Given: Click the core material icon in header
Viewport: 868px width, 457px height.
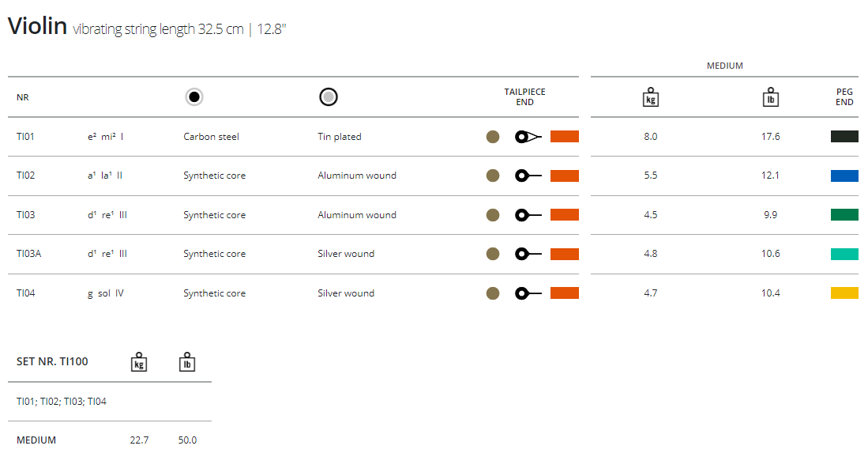Looking at the screenshot, I should (194, 97).
